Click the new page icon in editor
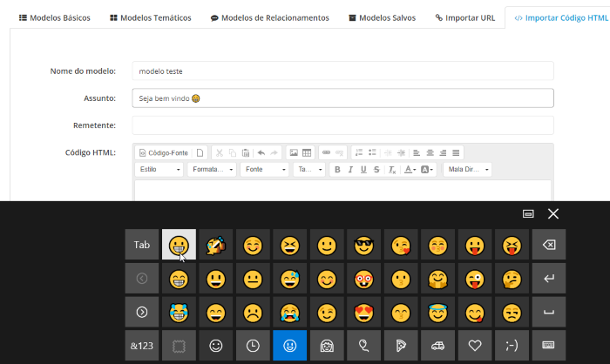The height and width of the screenshot is (364, 610). tap(200, 153)
